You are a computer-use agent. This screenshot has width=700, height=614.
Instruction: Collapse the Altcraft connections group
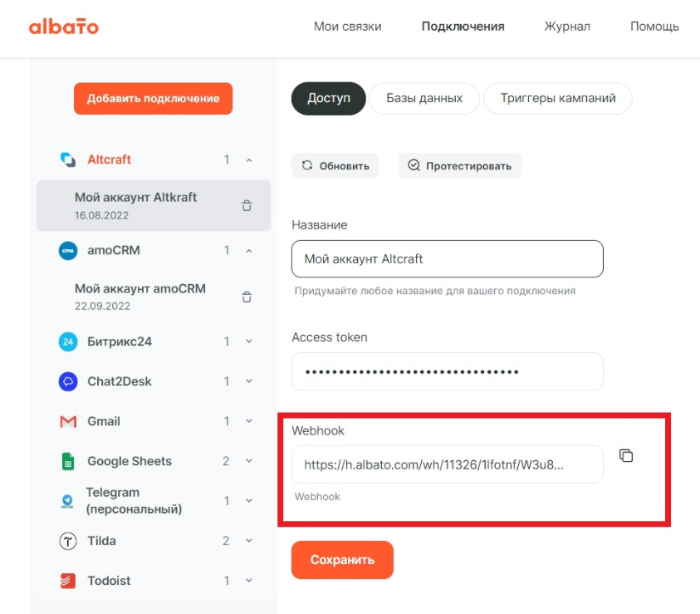[249, 160]
